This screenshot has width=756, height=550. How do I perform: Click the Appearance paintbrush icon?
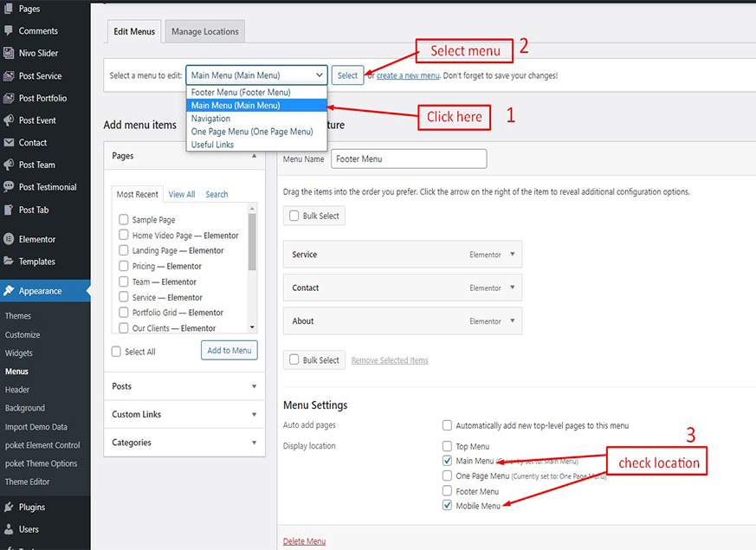9,291
